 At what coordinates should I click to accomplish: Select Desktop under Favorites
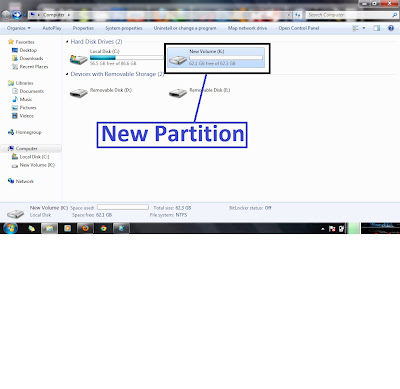(28, 50)
